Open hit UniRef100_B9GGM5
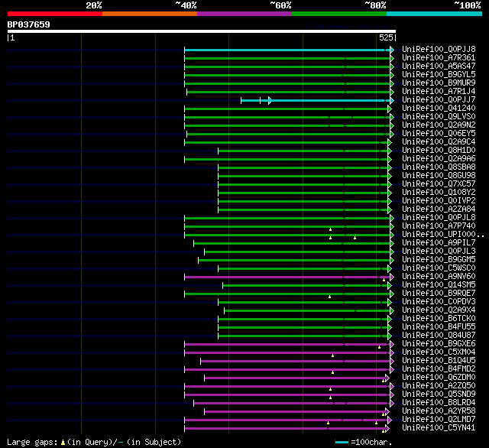This screenshot has width=489, height=448. coord(439,260)
